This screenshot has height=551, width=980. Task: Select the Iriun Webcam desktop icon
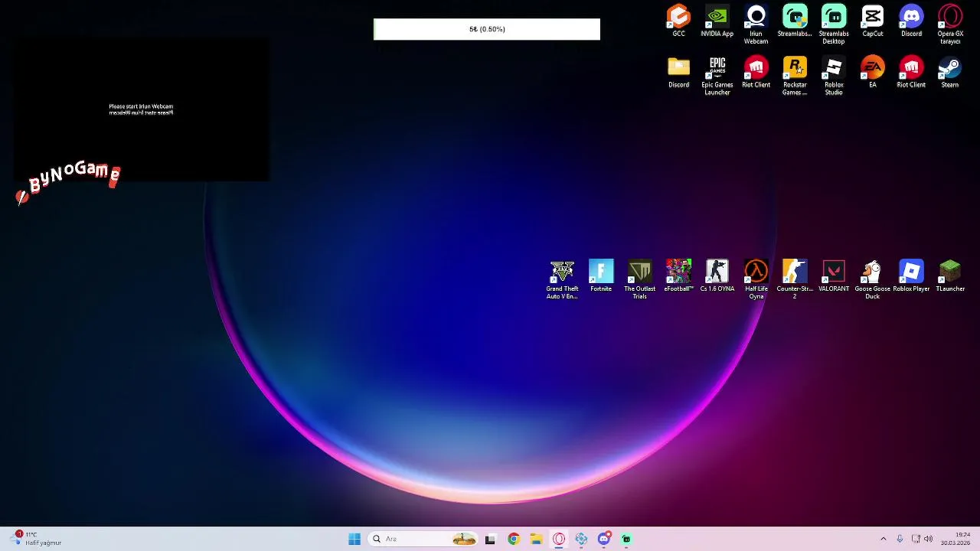click(756, 24)
